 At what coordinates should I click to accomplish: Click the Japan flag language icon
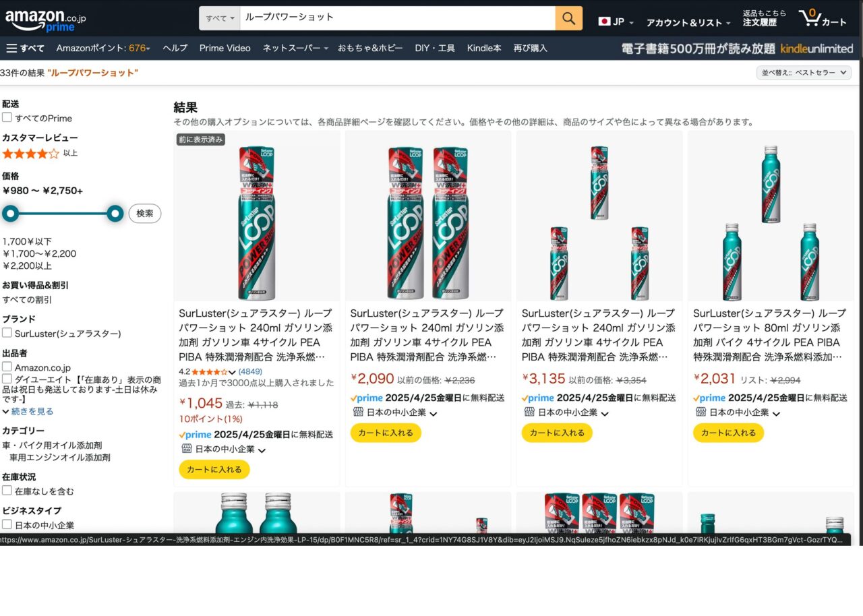[x=604, y=22]
